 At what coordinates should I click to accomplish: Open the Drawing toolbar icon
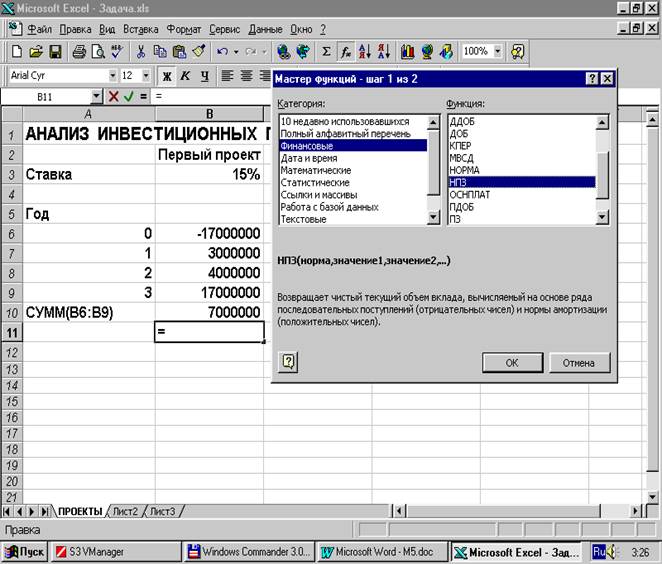(x=446, y=52)
